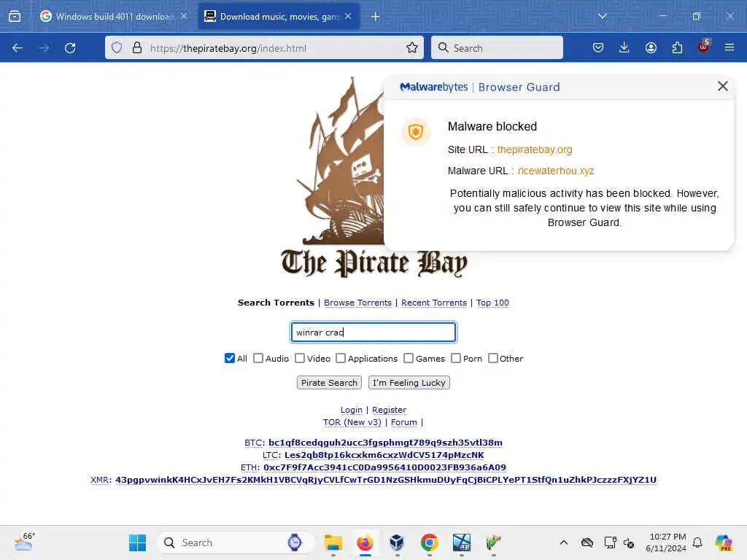This screenshot has width=747, height=560.
Task: Open the clock showing 10:27 PM
Action: point(667,542)
